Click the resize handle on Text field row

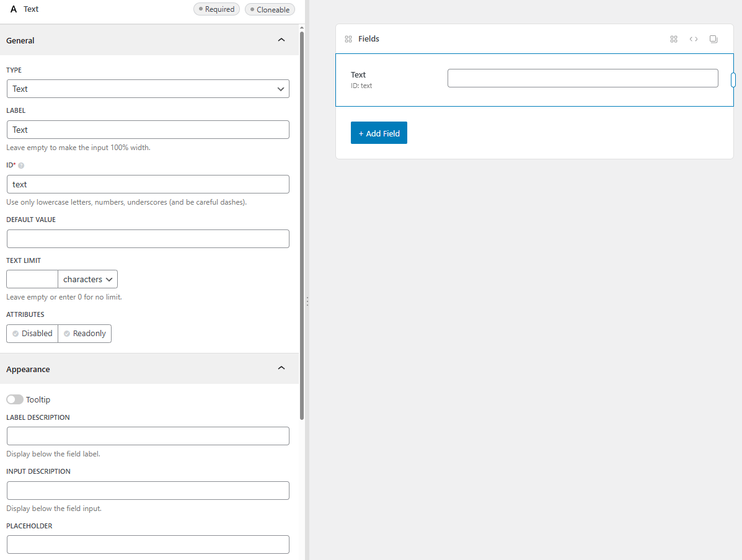(x=733, y=80)
